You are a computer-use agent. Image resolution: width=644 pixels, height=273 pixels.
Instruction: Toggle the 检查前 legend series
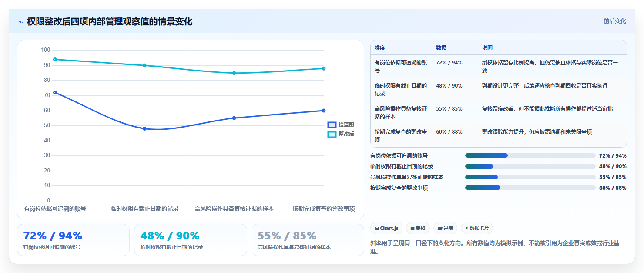click(x=341, y=125)
